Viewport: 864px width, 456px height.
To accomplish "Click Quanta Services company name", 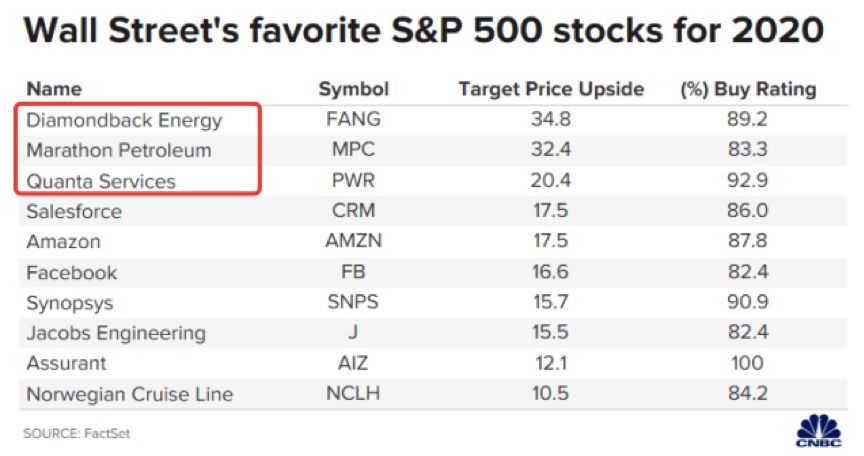I will (101, 181).
